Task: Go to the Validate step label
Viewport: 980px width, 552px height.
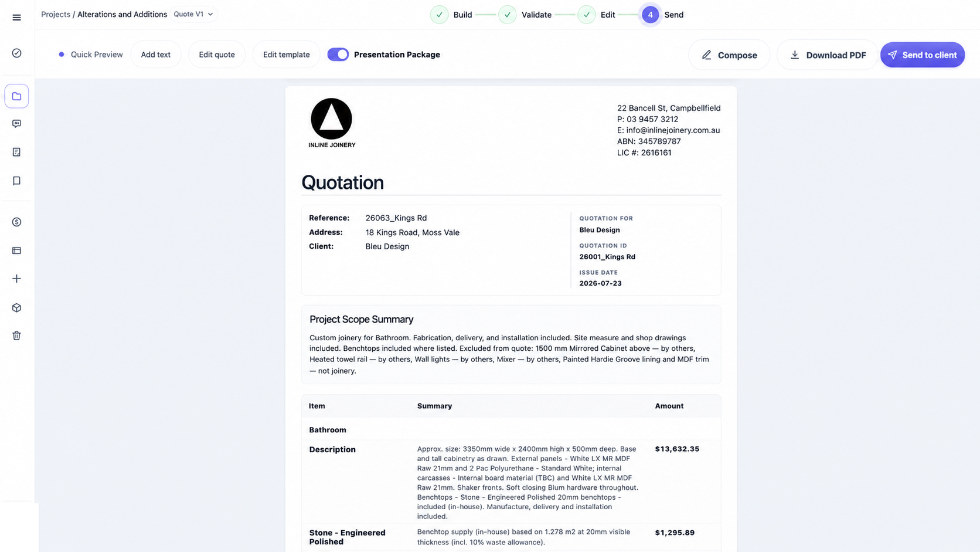Action: tap(536, 15)
